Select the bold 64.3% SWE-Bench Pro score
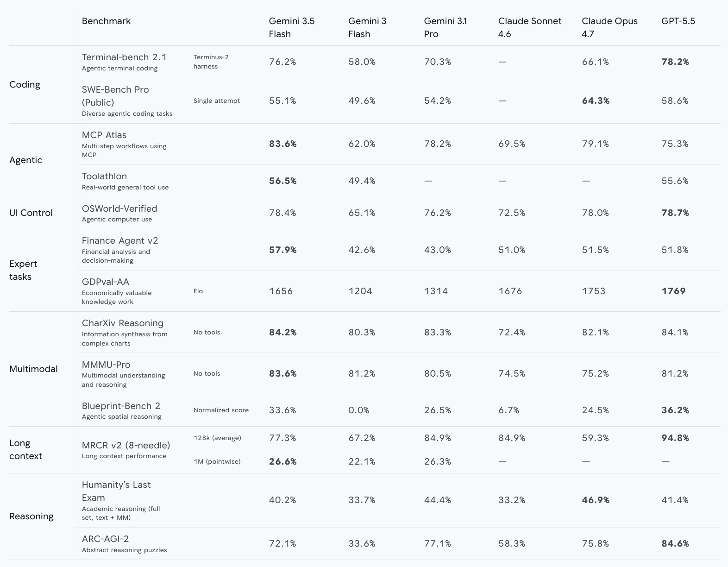This screenshot has height=567, width=728. coord(596,101)
